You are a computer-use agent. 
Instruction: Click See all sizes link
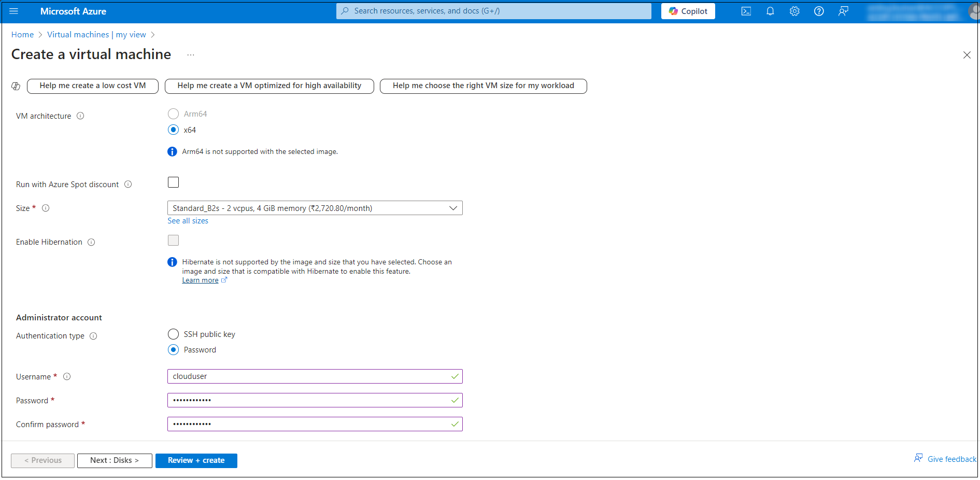(x=188, y=221)
